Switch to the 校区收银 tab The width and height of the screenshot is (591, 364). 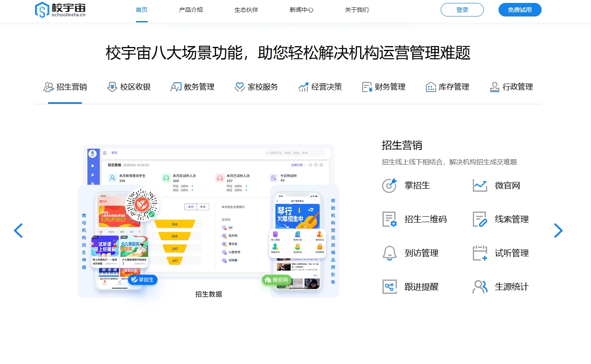(136, 87)
